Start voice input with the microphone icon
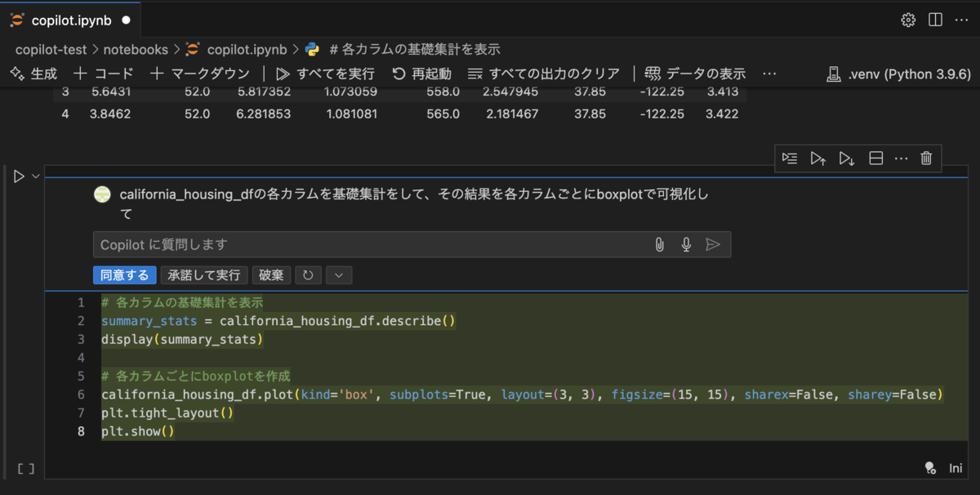The height and width of the screenshot is (495, 980). coord(687,244)
